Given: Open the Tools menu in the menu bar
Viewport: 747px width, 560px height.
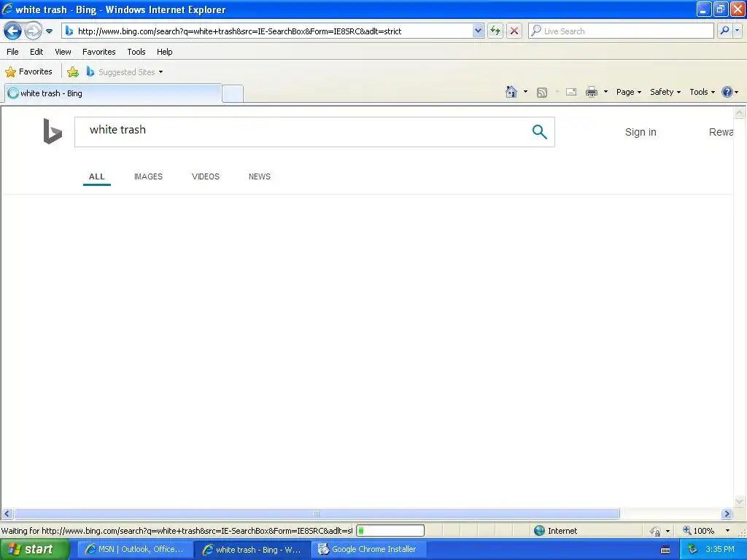Looking at the screenshot, I should click(x=136, y=52).
